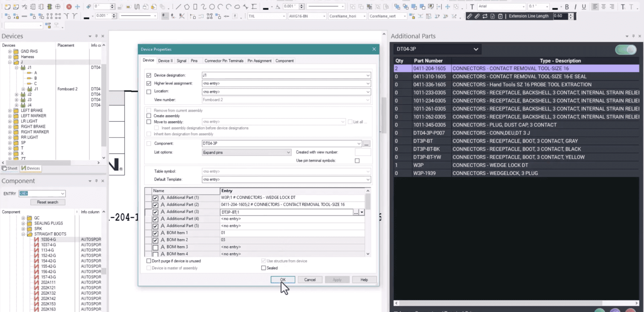Switch to the Sheet tab
The height and width of the screenshot is (312, 644).
(10, 168)
